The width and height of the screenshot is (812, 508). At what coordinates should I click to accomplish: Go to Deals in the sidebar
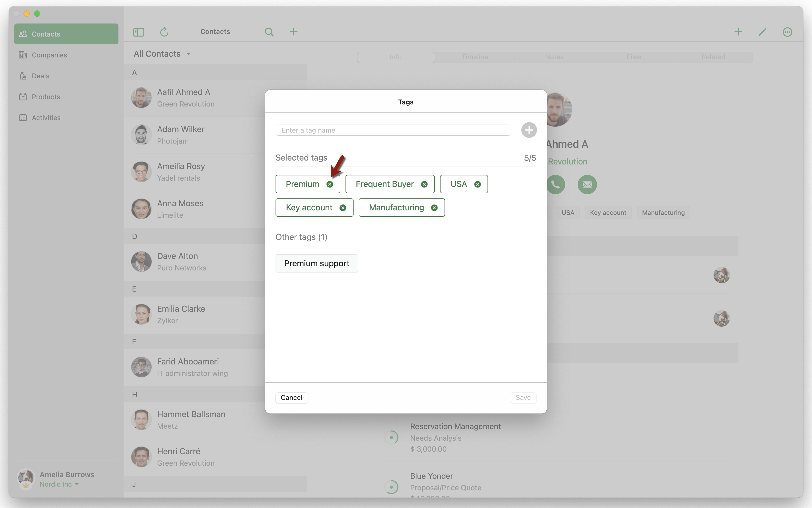pyautogui.click(x=40, y=76)
